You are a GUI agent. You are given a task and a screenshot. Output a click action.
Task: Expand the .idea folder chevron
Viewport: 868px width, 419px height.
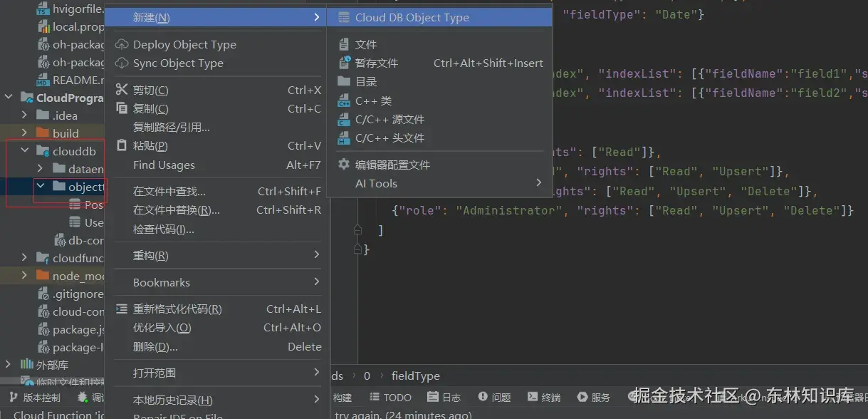24,115
